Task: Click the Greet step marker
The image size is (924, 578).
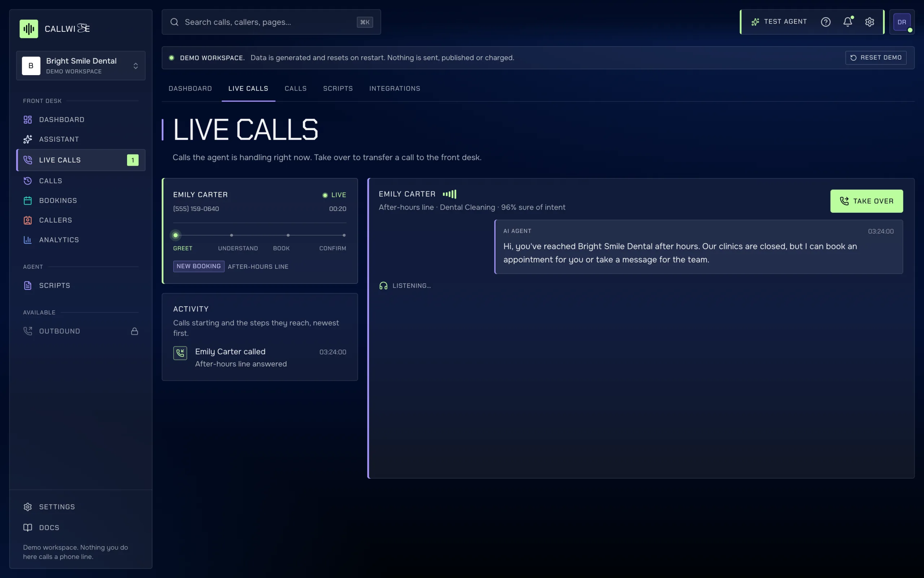Action: [176, 235]
